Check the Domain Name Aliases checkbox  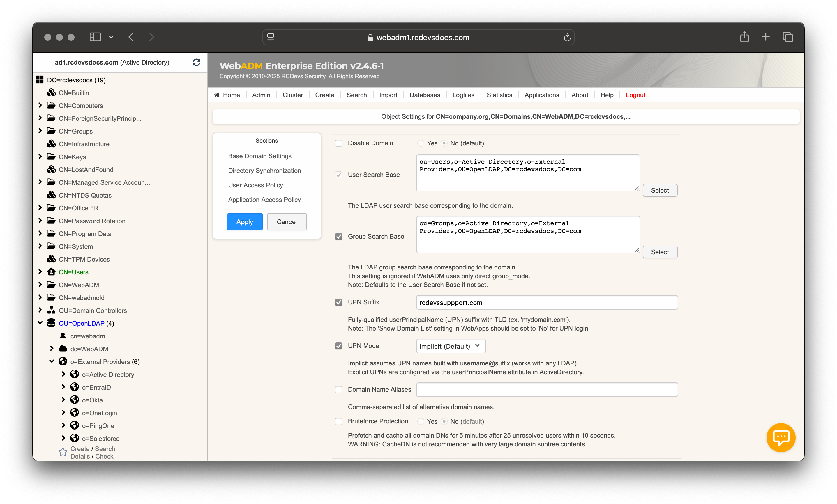339,390
